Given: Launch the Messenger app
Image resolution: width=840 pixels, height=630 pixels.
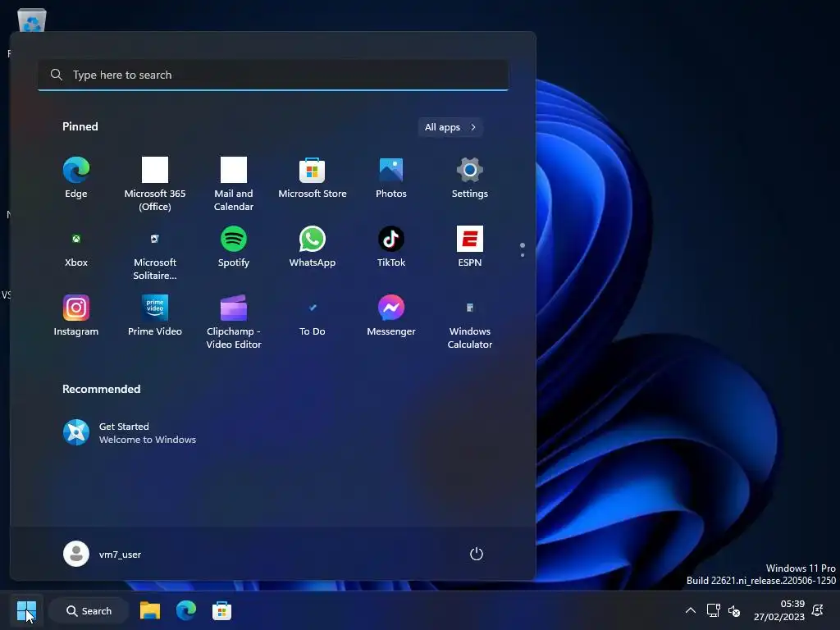Looking at the screenshot, I should pyautogui.click(x=391, y=316).
